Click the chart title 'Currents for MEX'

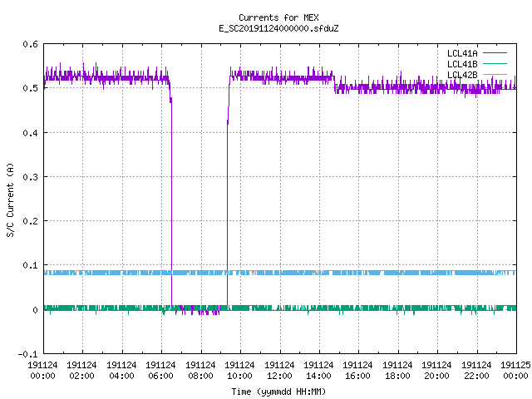point(278,17)
